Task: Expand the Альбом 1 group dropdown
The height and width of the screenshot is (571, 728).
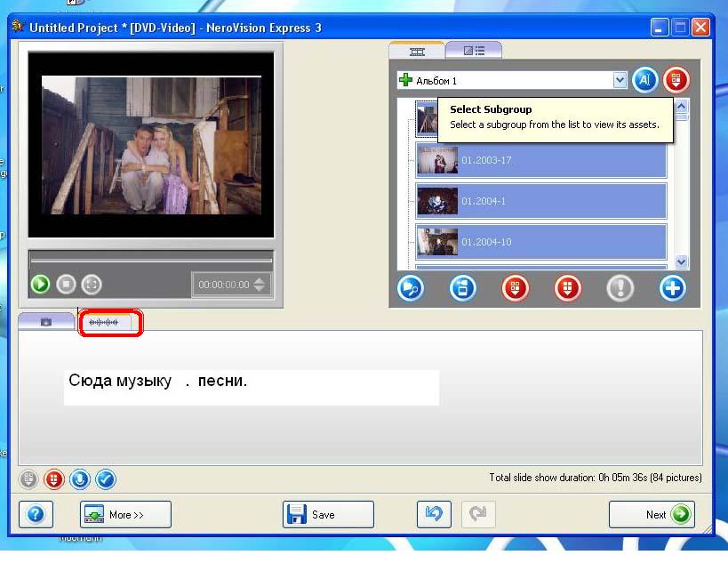Action: [620, 80]
